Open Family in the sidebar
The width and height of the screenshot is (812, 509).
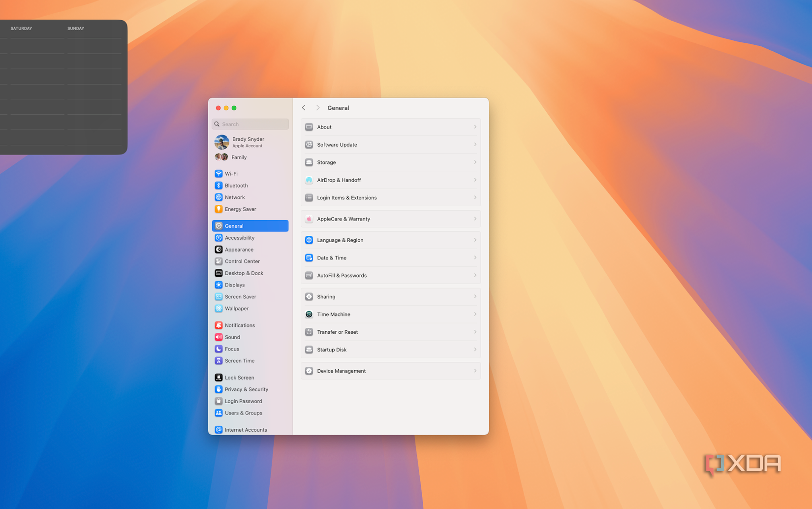click(x=250, y=158)
